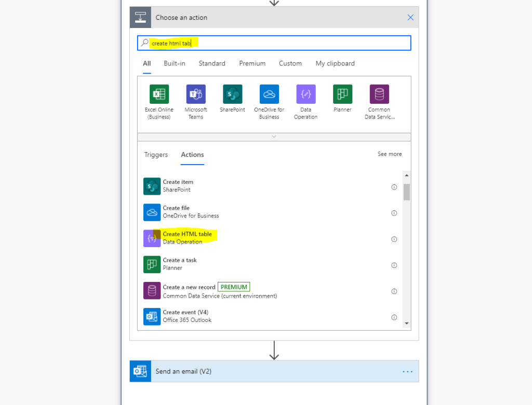The image size is (532, 405).
Task: Choose the SharePoint connector icon
Action: tap(232, 94)
